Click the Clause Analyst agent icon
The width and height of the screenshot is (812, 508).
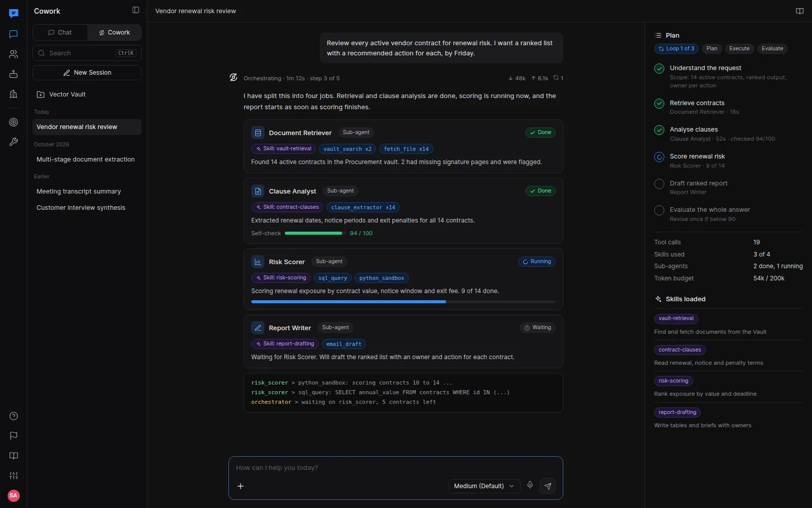point(258,191)
